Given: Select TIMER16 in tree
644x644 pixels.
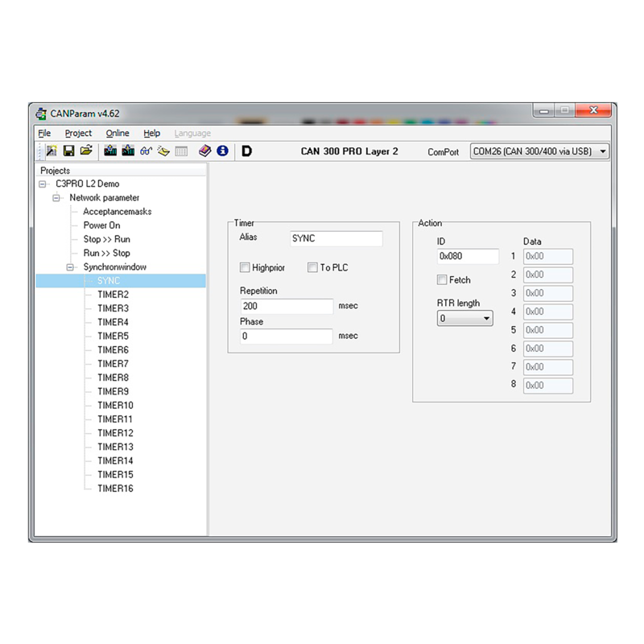Looking at the screenshot, I should click(x=115, y=489).
